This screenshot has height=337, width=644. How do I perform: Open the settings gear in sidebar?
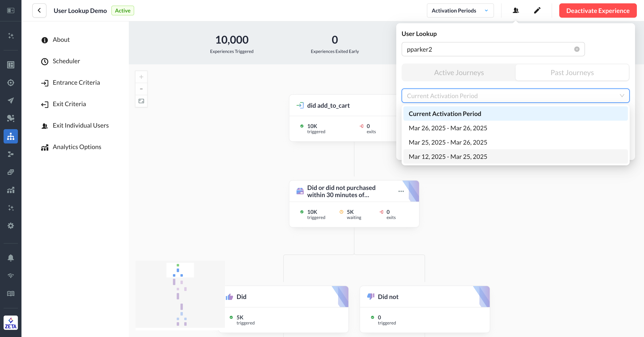(x=11, y=225)
